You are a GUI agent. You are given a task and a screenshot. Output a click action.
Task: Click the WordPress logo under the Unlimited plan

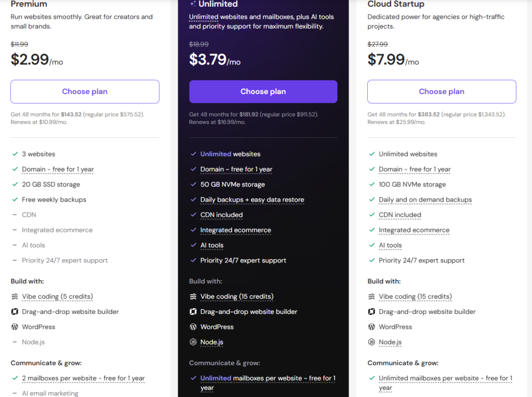193,327
